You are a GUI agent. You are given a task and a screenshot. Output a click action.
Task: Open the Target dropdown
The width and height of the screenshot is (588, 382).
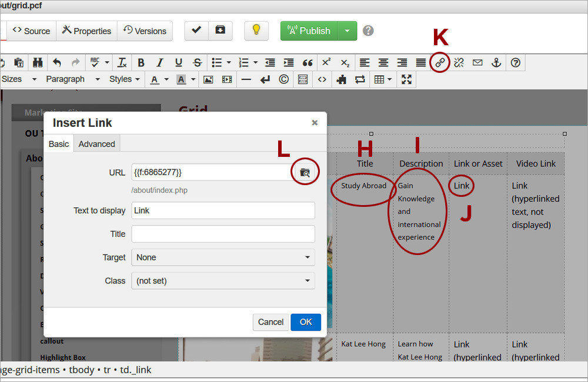click(x=223, y=257)
